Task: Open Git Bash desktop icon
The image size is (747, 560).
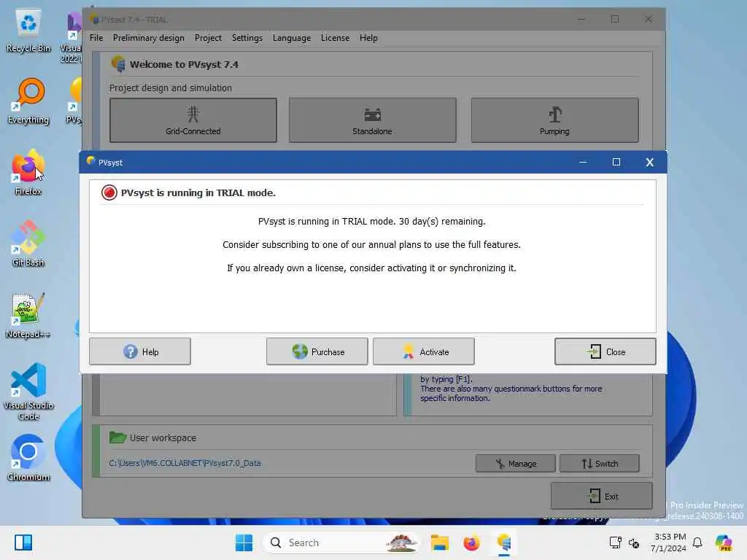Action: 28,244
